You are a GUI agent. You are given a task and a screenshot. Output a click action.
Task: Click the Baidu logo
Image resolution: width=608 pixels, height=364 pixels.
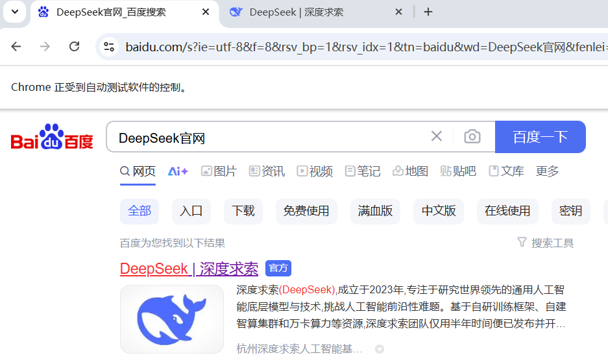[52, 137]
